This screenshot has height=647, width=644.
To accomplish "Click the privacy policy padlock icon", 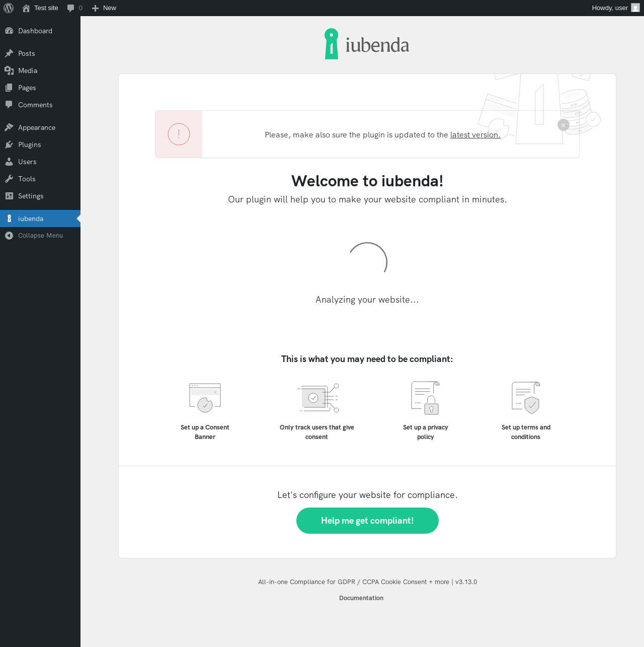I will pos(426,398).
